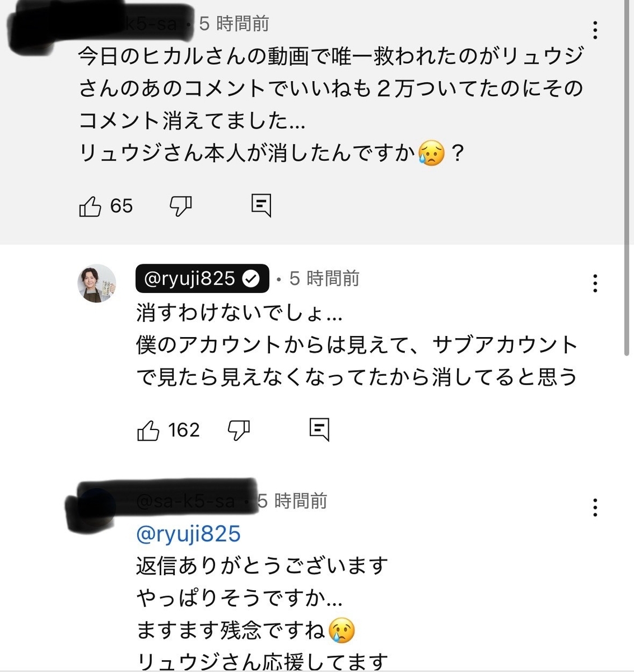The image size is (634, 672).
Task: Like the top comment with 65 likes
Action: coord(90,207)
